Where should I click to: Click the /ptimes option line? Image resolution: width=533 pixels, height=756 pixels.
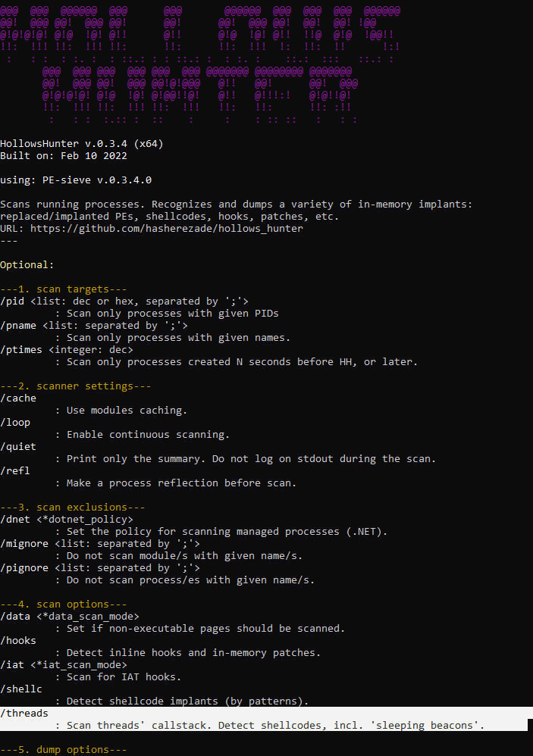67,349
